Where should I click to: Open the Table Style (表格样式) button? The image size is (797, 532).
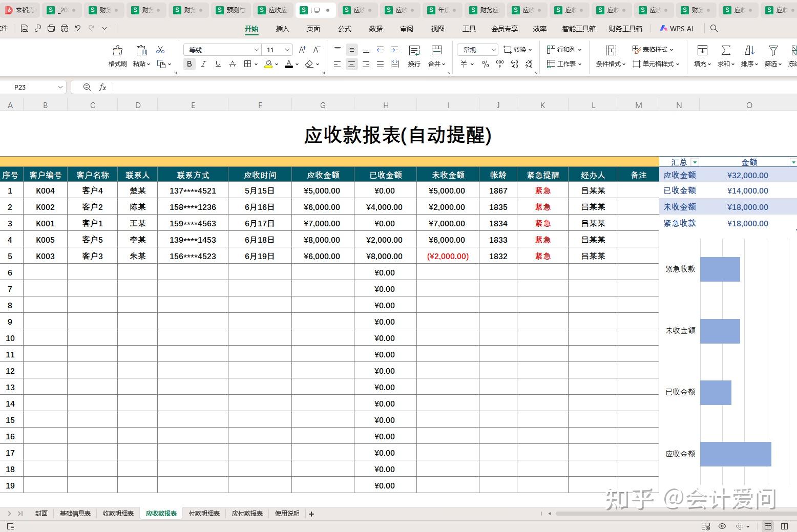coord(653,50)
